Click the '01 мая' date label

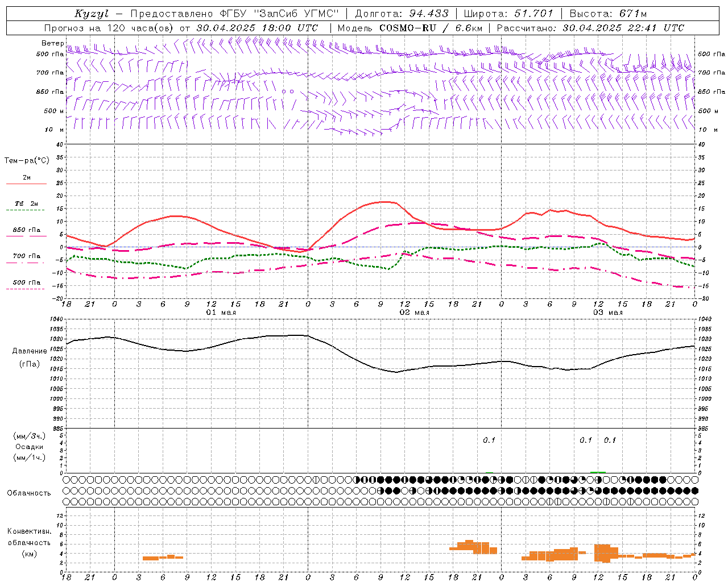pos(221,313)
